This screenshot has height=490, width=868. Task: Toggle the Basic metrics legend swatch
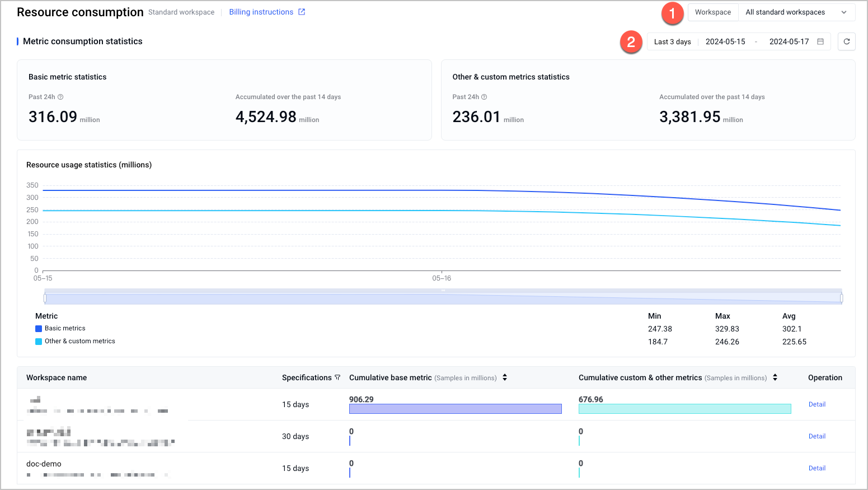tap(39, 329)
